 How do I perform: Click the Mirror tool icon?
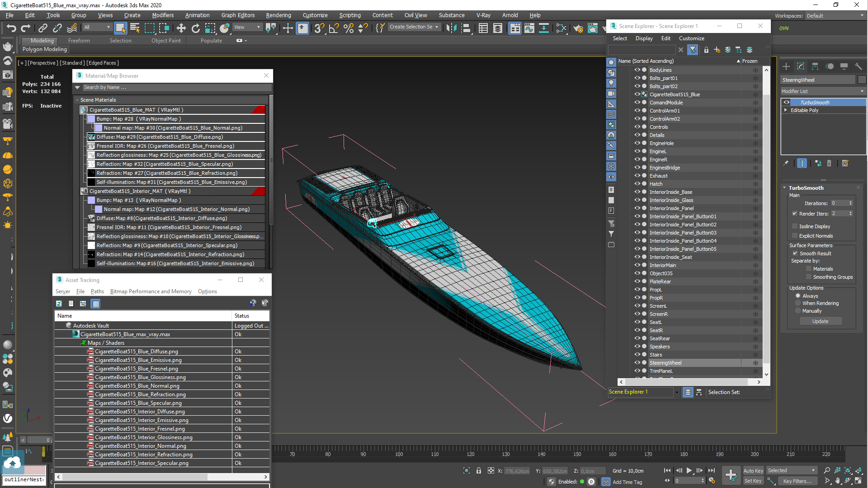click(x=451, y=28)
